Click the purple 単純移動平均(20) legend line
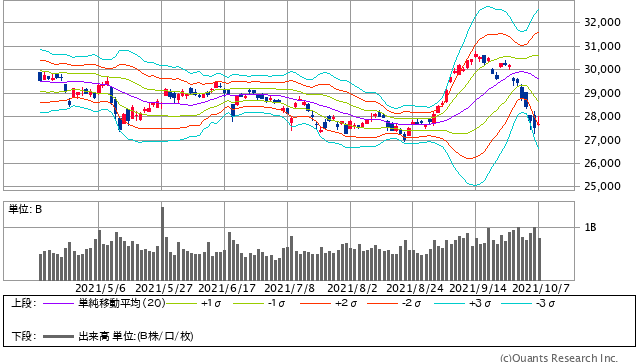Image resolution: width=638 pixels, height=362 pixels. 58,303
